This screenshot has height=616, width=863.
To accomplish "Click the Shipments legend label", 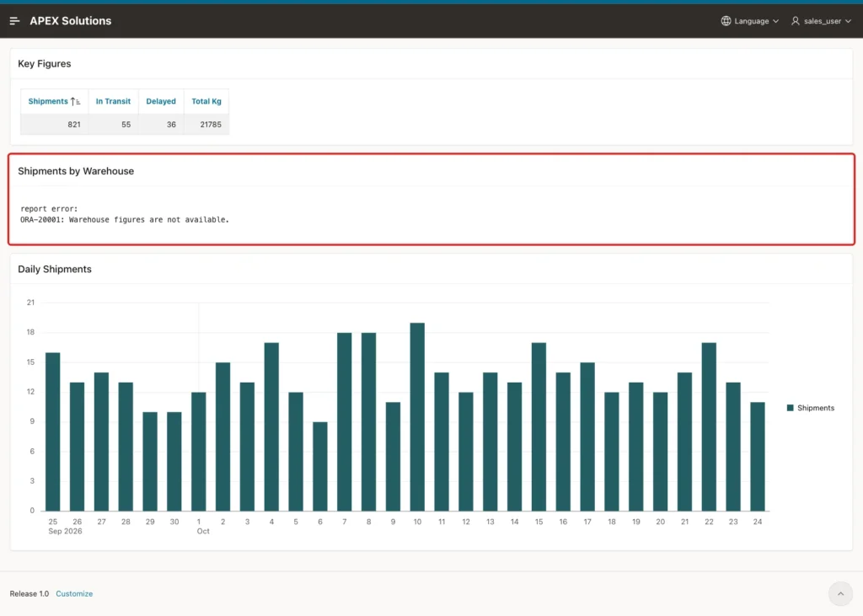I will [816, 408].
